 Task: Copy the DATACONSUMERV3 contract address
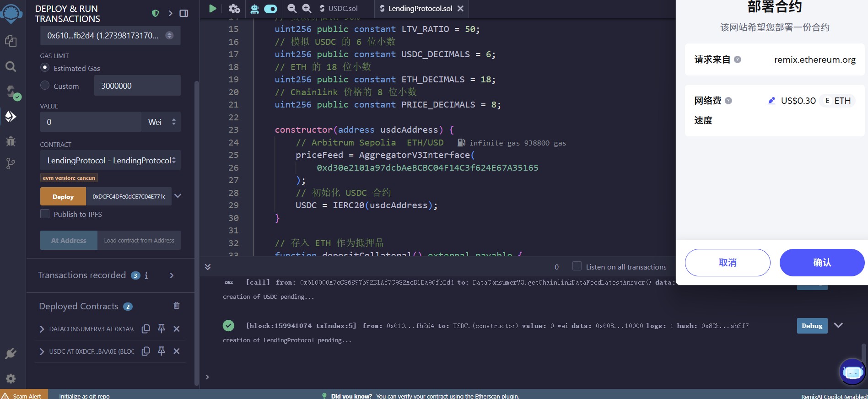tap(146, 329)
